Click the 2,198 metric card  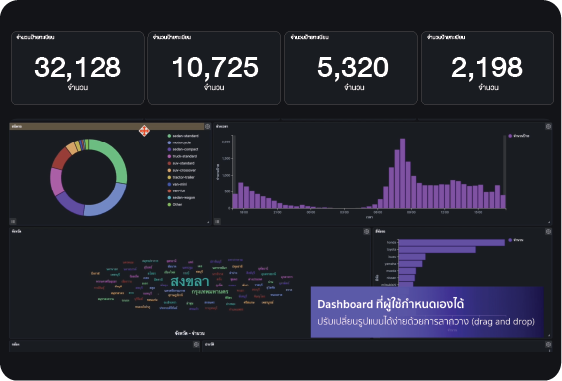pyautogui.click(x=487, y=68)
